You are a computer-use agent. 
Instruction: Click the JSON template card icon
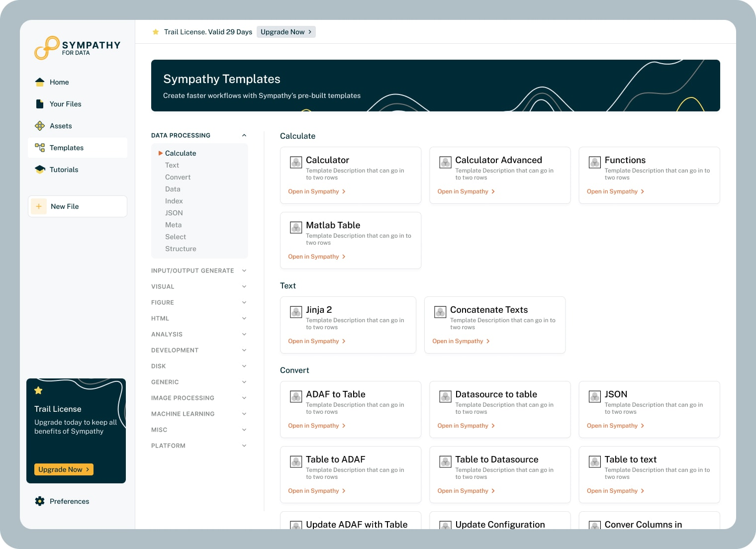tap(595, 396)
